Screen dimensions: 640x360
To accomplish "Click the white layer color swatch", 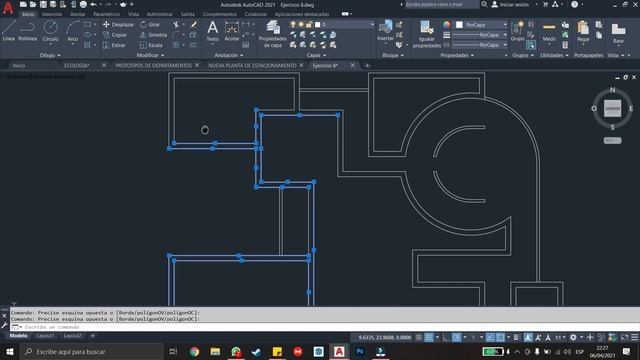I will tap(318, 24).
